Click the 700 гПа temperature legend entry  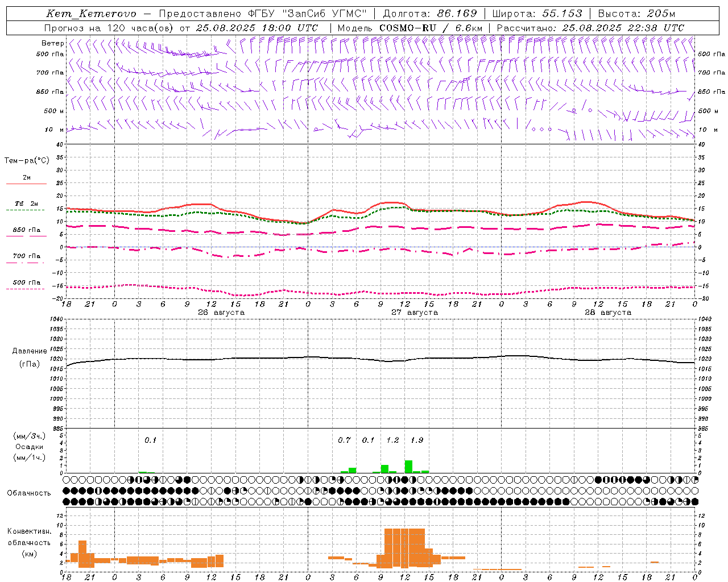click(26, 256)
